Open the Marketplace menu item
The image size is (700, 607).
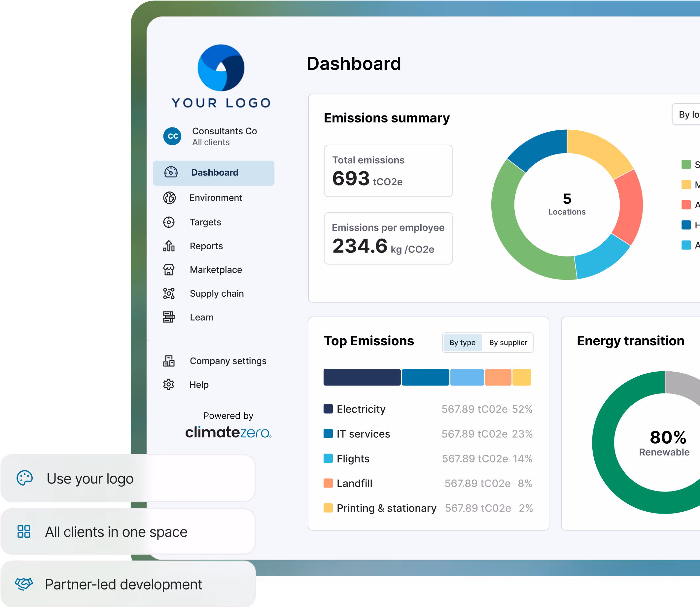tap(216, 270)
